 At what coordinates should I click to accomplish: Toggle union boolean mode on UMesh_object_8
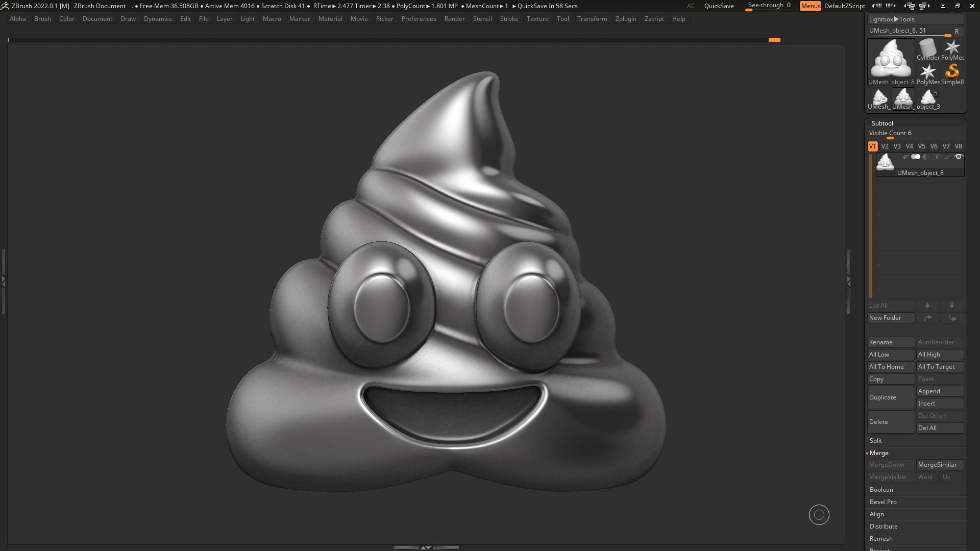916,157
